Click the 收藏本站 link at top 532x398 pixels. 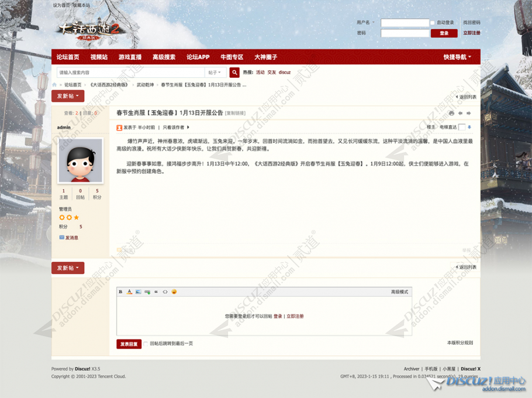pos(82,5)
